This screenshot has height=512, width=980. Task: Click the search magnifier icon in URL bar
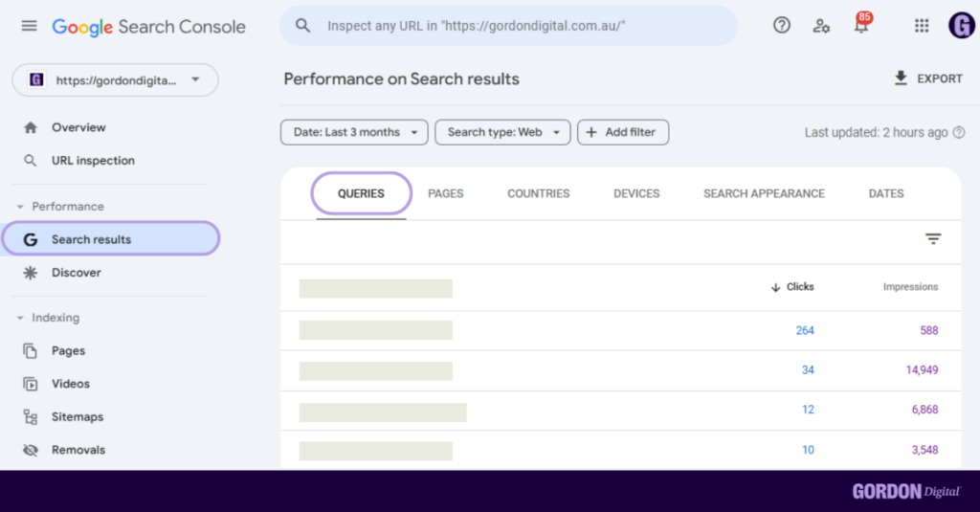coord(302,26)
